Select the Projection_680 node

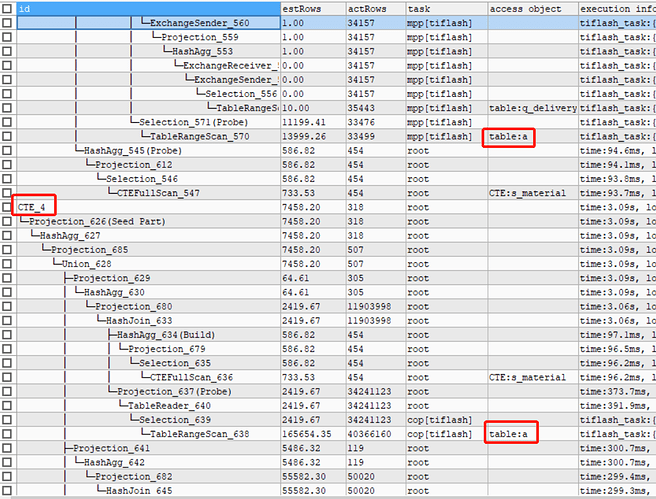pyautogui.click(x=133, y=307)
